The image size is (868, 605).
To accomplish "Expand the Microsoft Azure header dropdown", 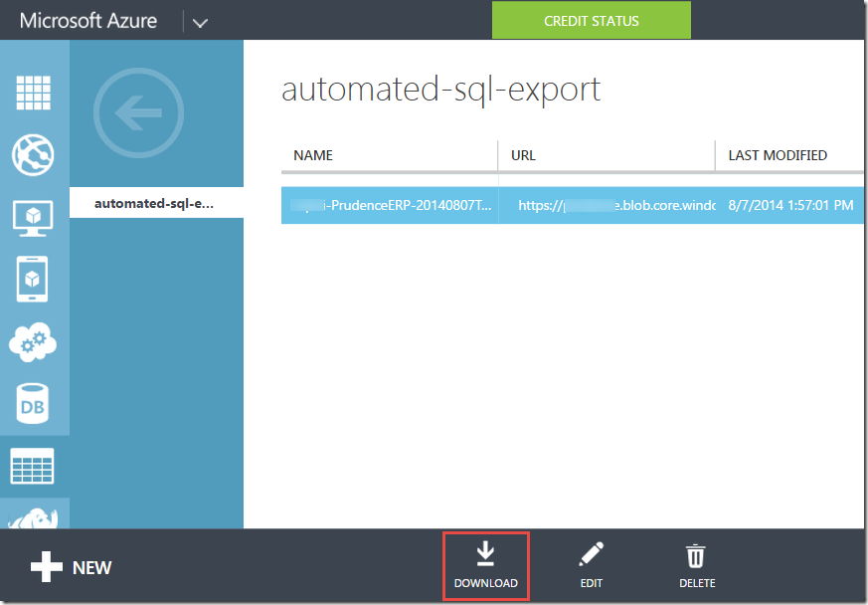I will (200, 23).
